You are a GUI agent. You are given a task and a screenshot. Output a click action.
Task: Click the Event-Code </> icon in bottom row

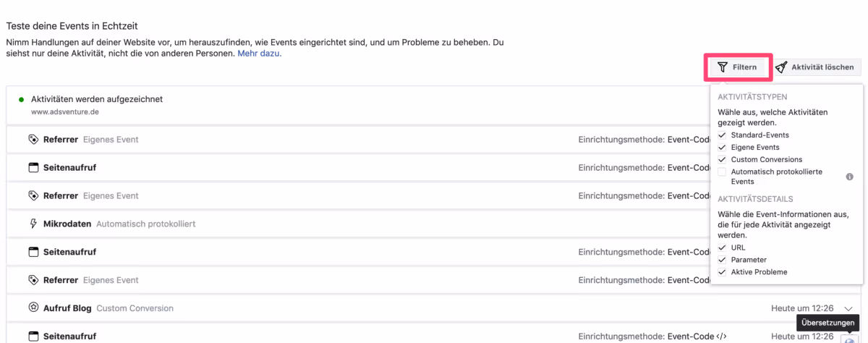(721, 336)
